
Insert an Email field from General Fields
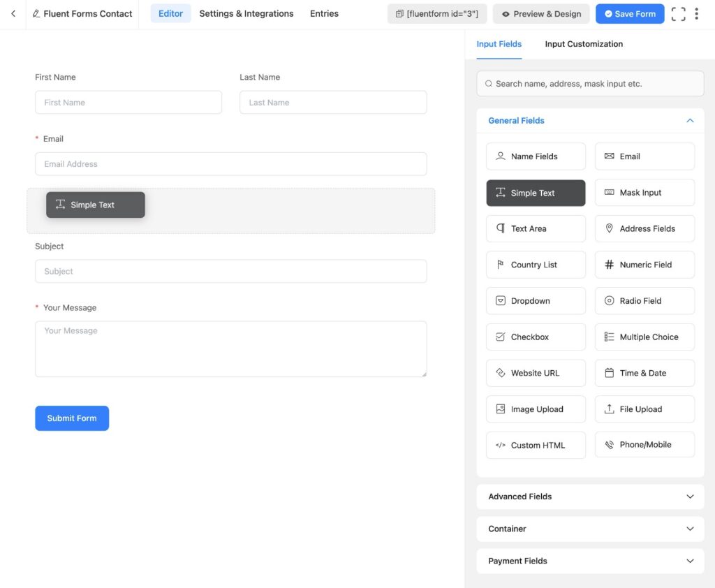643,156
